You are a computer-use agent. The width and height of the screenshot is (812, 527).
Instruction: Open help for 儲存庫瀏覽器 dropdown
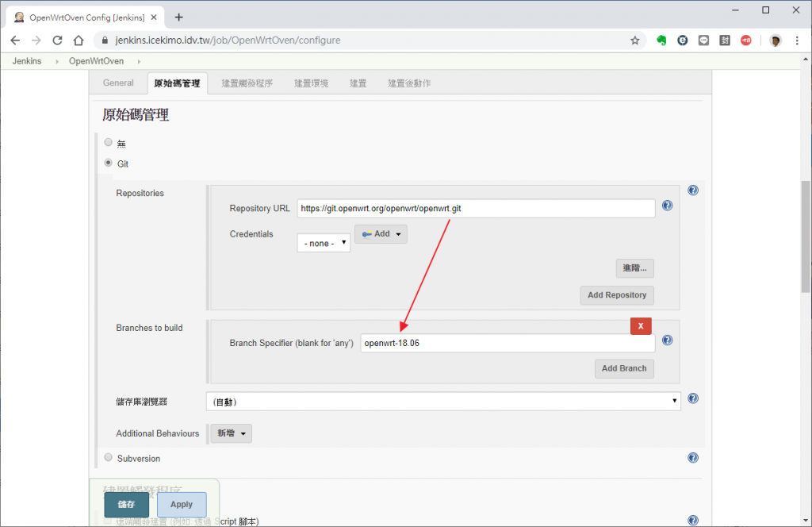693,398
